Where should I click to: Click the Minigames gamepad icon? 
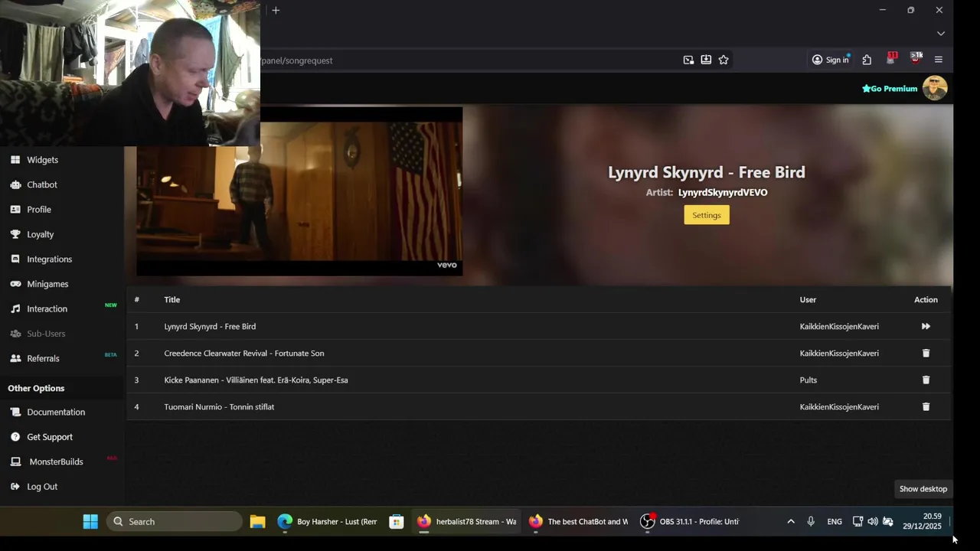(x=15, y=284)
